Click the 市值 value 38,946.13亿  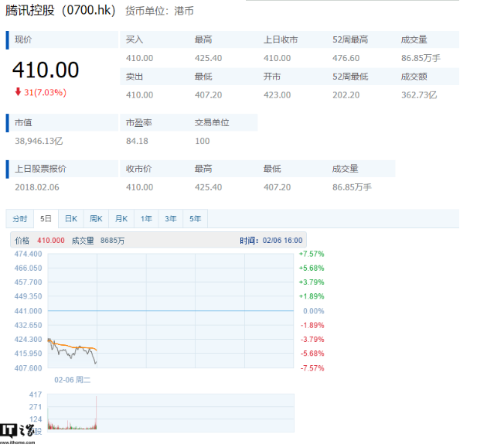39,141
